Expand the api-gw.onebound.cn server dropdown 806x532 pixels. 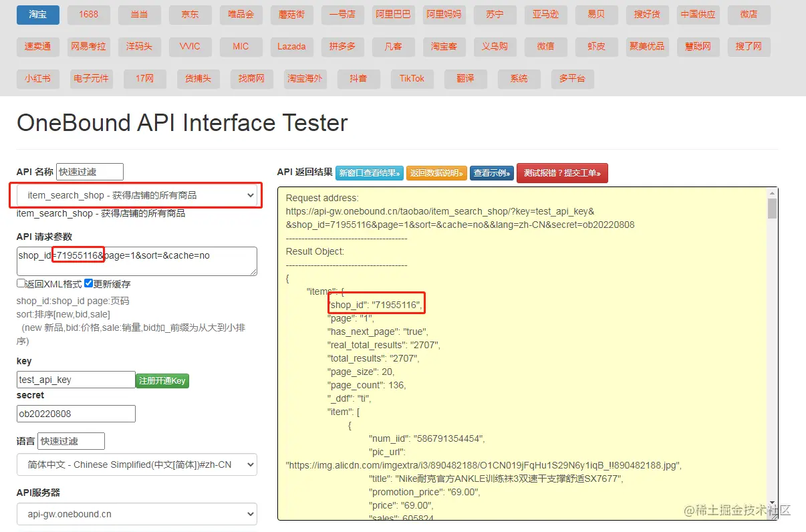pyautogui.click(x=136, y=515)
